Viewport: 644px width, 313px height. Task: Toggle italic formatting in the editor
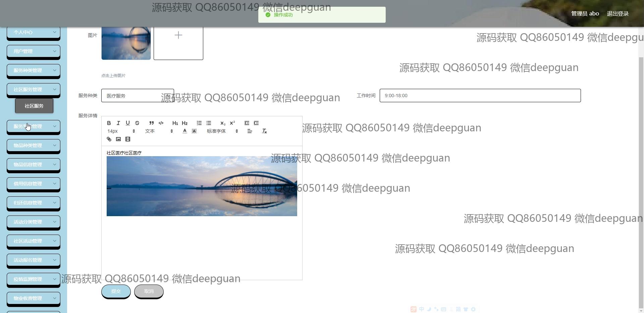click(x=118, y=123)
